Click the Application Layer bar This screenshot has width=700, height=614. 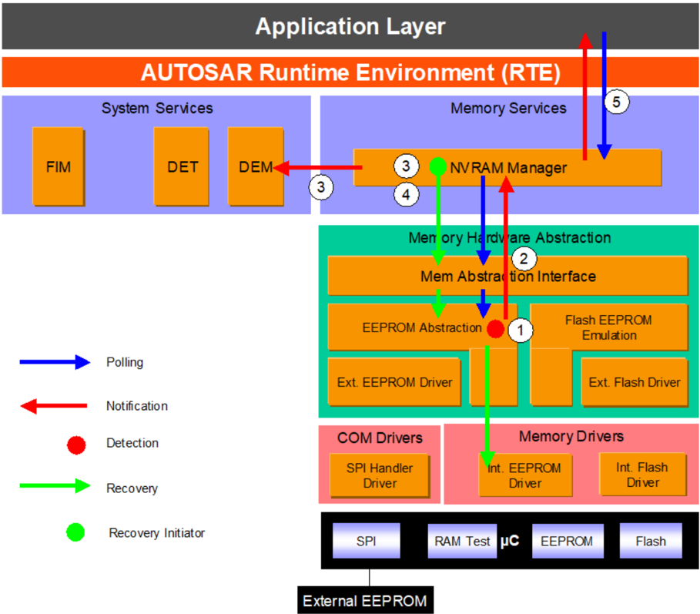point(350,26)
